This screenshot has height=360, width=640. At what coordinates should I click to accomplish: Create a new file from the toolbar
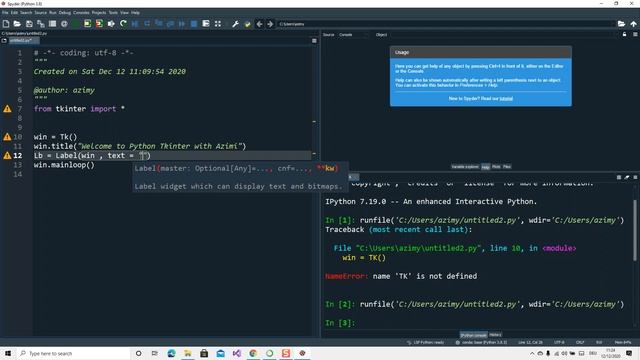(x=6, y=24)
